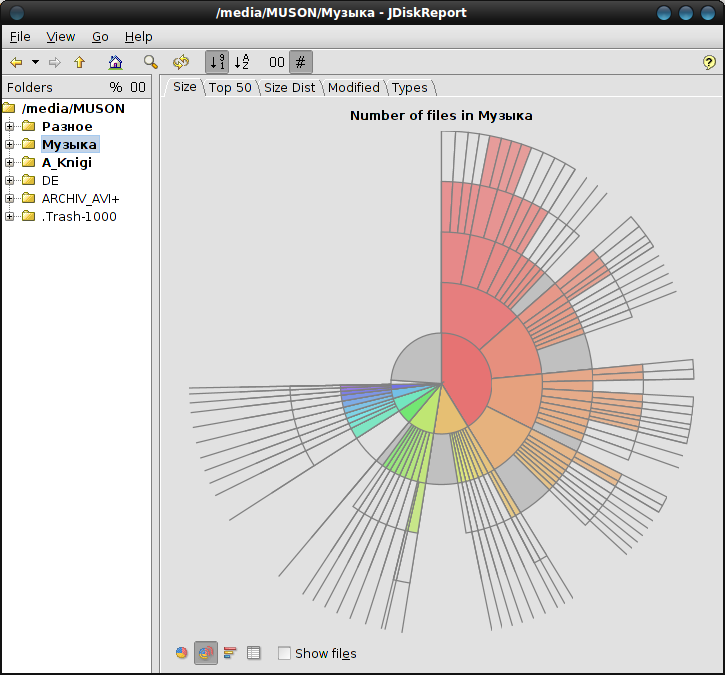Click the .Trash-1000 folder icon

[28, 216]
